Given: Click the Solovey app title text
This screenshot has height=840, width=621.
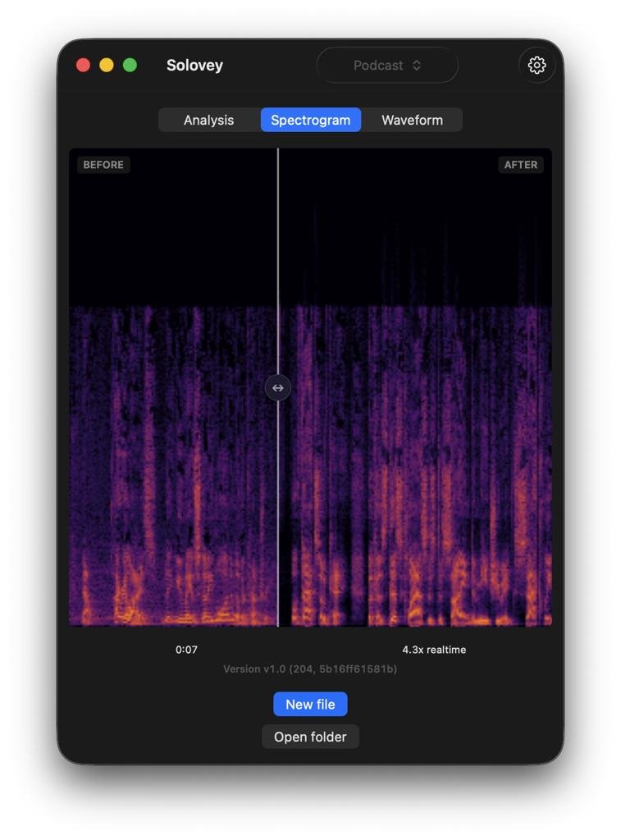Looking at the screenshot, I should (x=194, y=66).
